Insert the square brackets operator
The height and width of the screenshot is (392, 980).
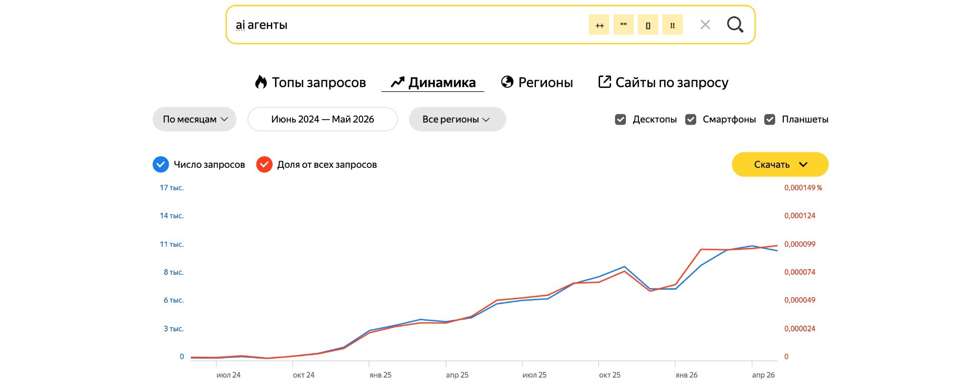(648, 25)
